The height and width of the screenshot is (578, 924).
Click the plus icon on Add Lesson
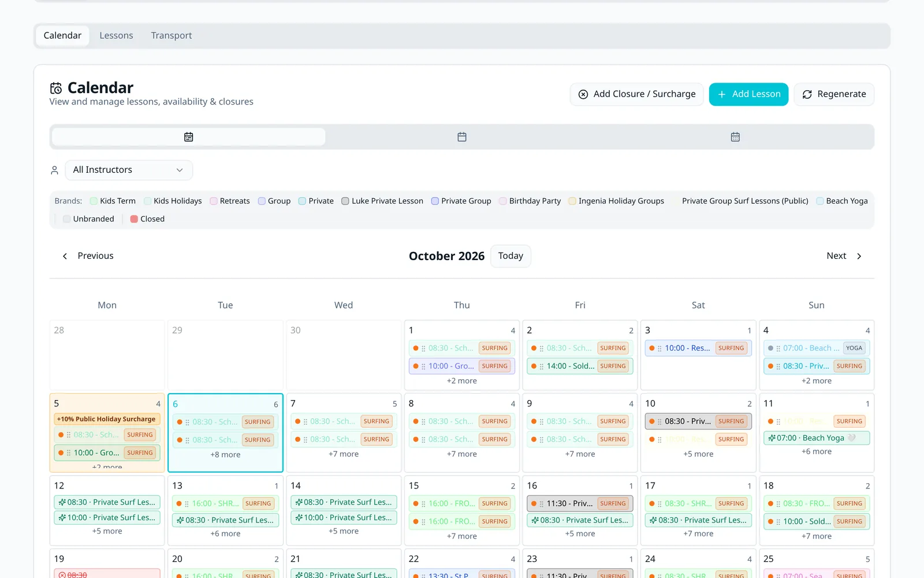click(722, 94)
